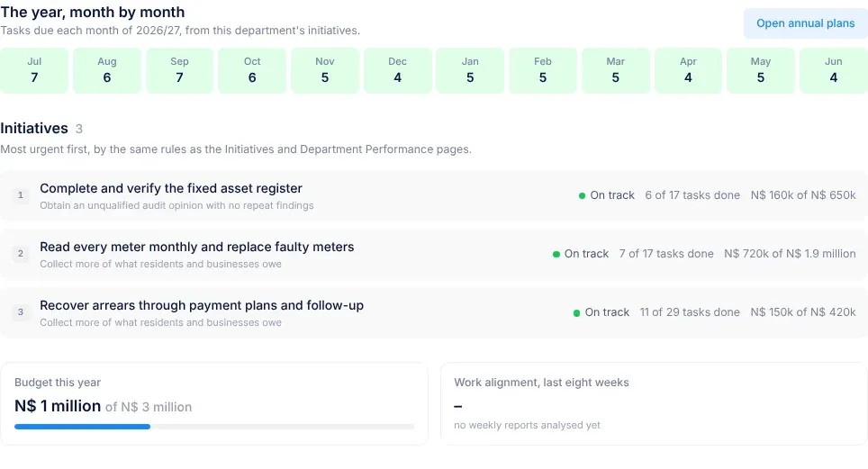This screenshot has height=469, width=868.
Task: Click '6 of 17 tasks done' text
Action: [692, 195]
